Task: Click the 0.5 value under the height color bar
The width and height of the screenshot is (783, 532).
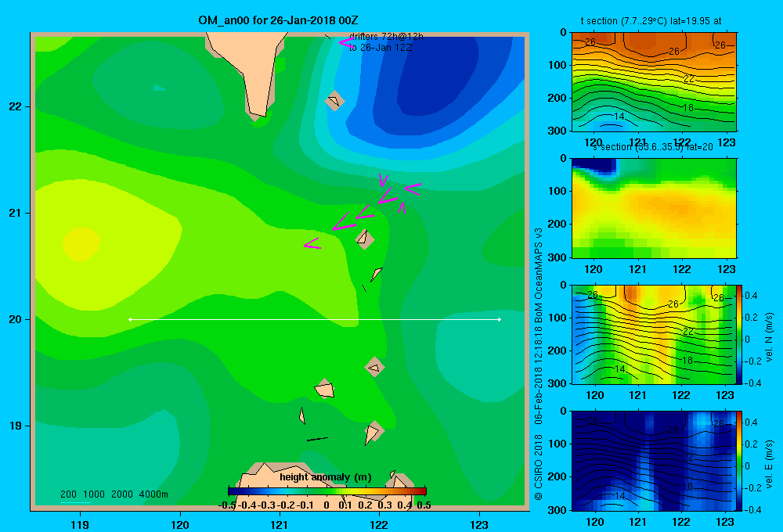Action: pyautogui.click(x=424, y=505)
